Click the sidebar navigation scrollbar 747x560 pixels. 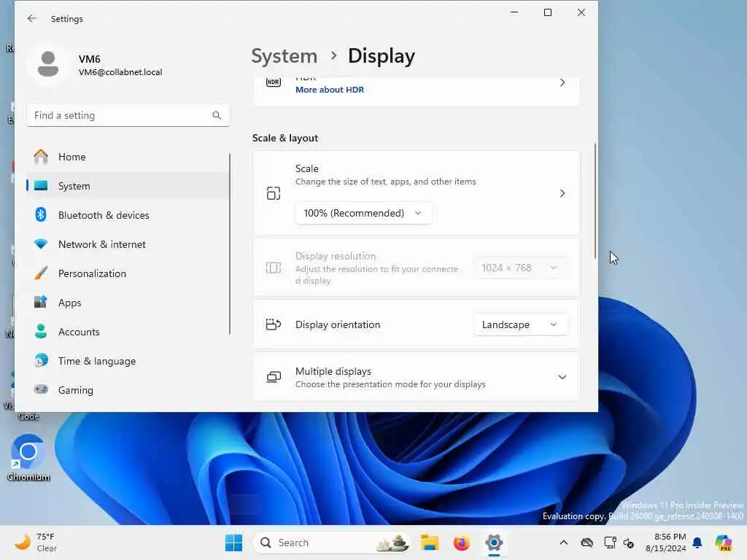[230, 244]
